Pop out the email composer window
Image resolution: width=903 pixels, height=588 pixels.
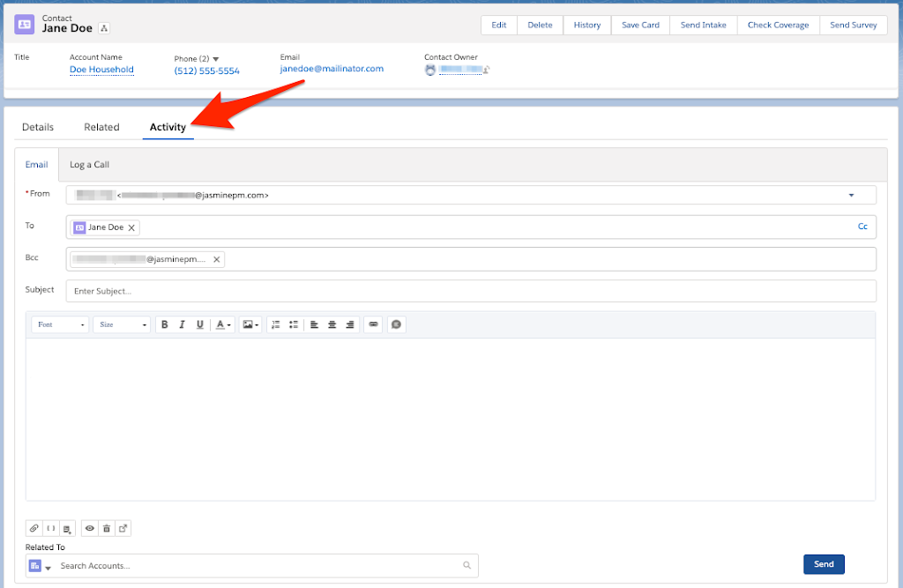tap(123, 529)
